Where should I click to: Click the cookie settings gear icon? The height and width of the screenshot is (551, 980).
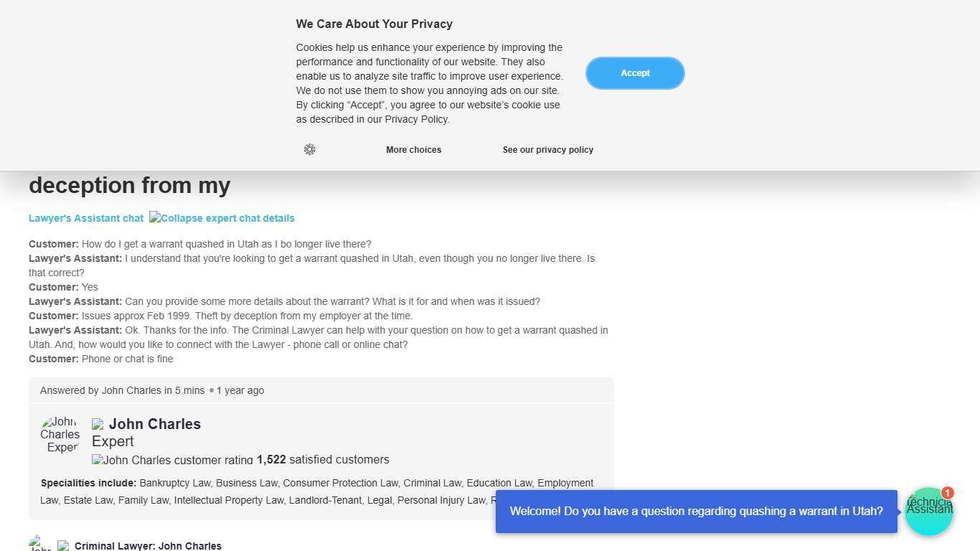309,149
